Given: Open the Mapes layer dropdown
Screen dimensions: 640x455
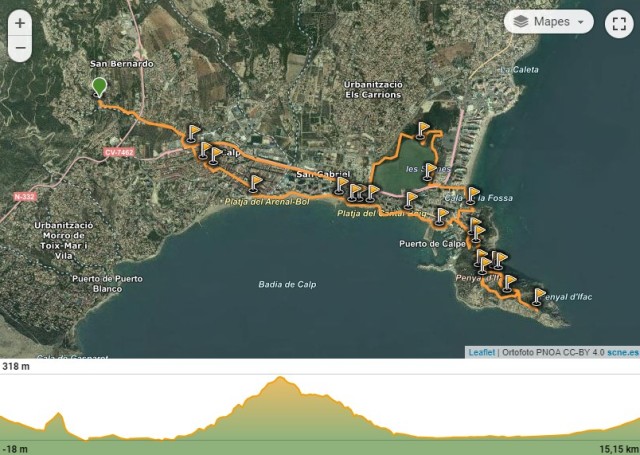Looking at the screenshot, I should tap(549, 22).
